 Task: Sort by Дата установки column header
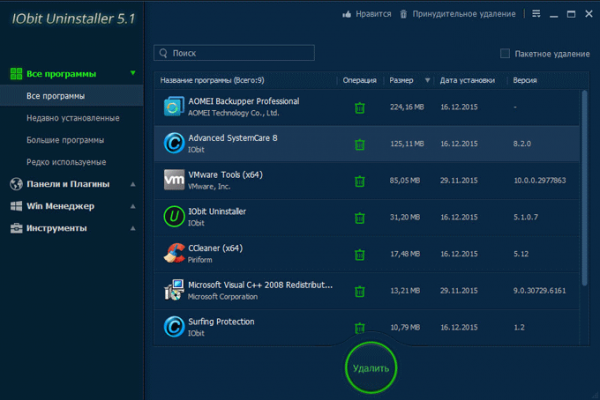click(x=467, y=80)
